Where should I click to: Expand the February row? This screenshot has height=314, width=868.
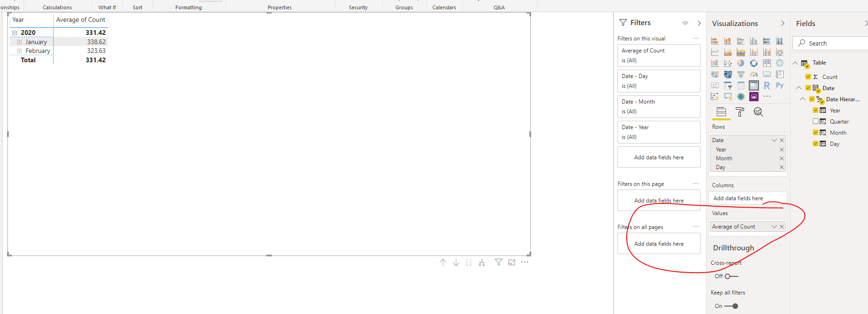click(19, 51)
